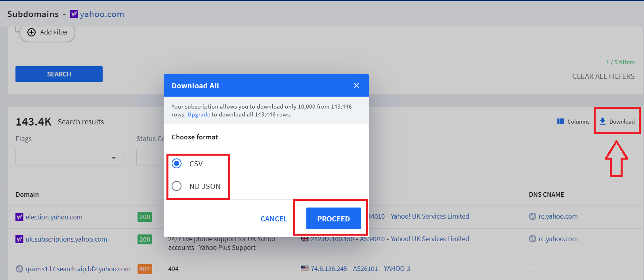Open the Status Code dropdown
This screenshot has width=644, height=280.
[x=150, y=158]
